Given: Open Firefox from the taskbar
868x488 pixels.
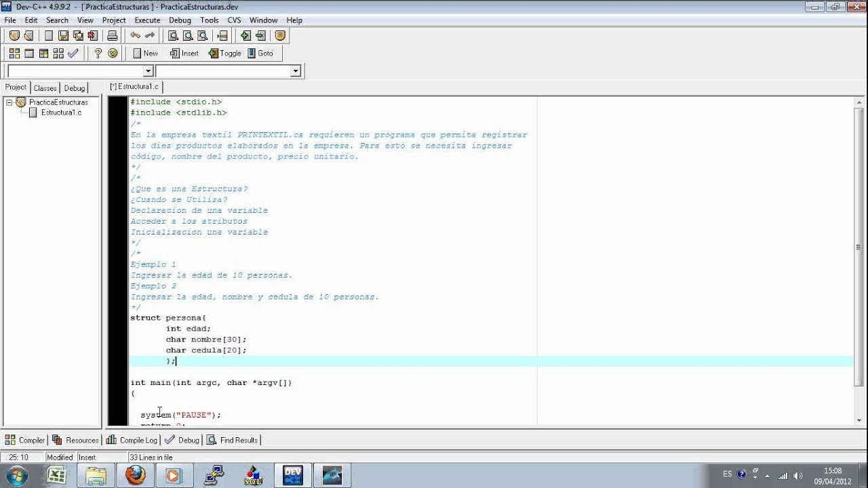Looking at the screenshot, I should click(x=135, y=475).
